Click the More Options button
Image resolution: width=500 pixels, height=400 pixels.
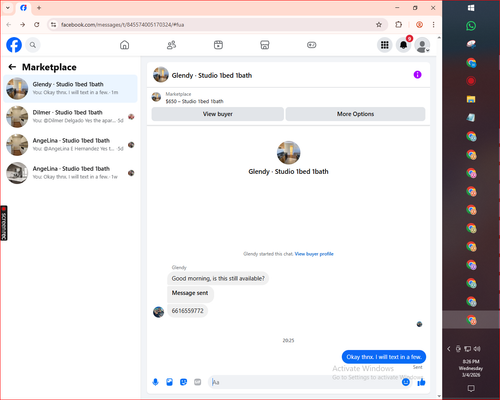tap(355, 114)
